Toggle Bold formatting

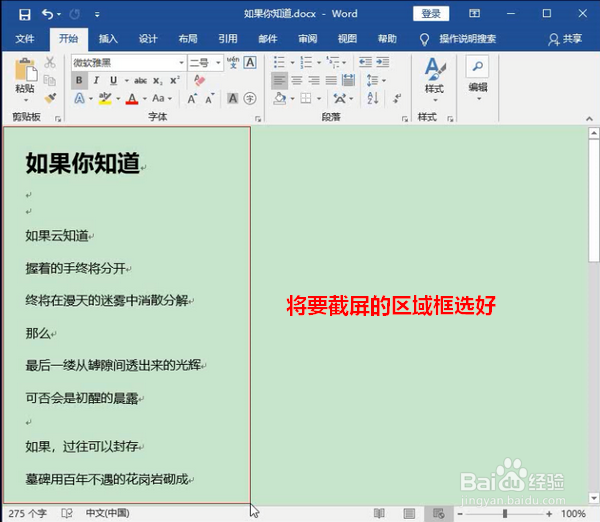click(x=79, y=80)
